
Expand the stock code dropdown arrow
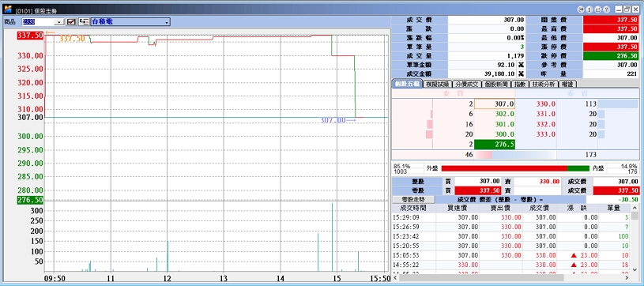point(60,22)
